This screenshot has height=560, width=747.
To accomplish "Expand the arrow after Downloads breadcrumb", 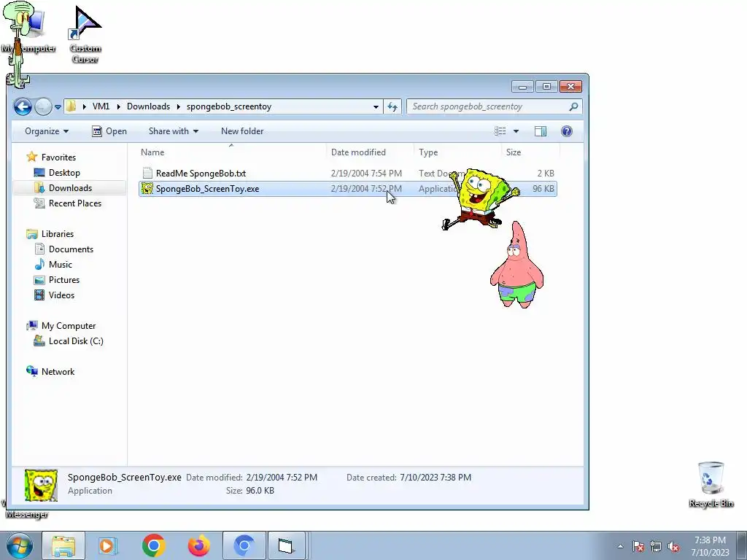I will pyautogui.click(x=179, y=106).
